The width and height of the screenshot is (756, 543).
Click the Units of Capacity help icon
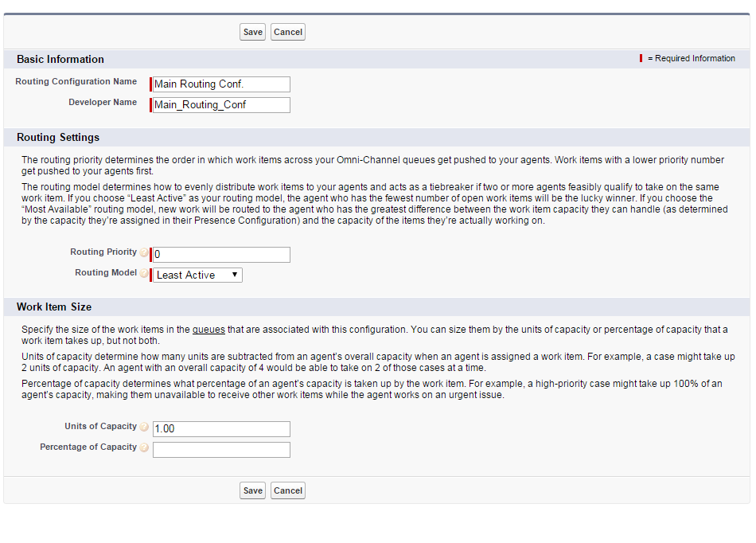[144, 427]
